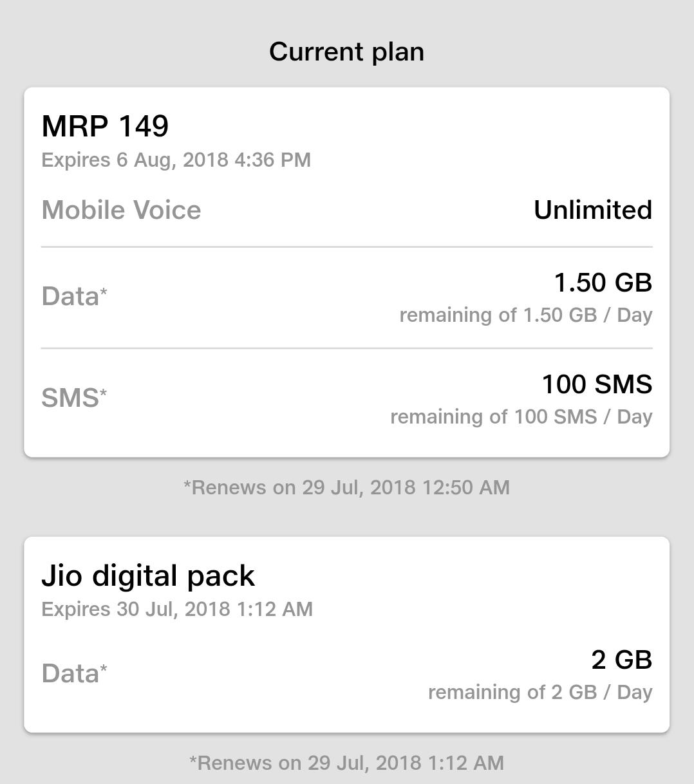This screenshot has width=694, height=784.
Task: Select the Data label in MRP 149
Action: pyautogui.click(x=74, y=296)
